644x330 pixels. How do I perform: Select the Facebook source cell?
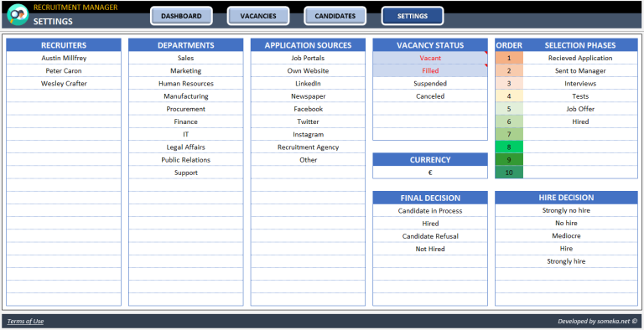click(308, 109)
